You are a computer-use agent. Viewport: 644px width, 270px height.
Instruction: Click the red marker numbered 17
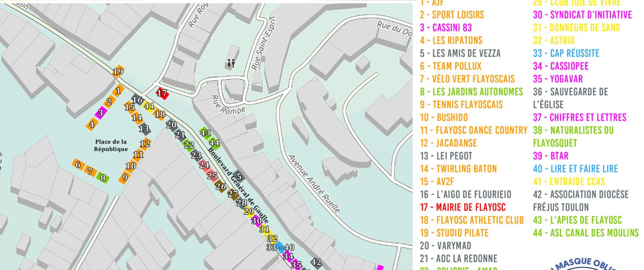[x=162, y=93]
